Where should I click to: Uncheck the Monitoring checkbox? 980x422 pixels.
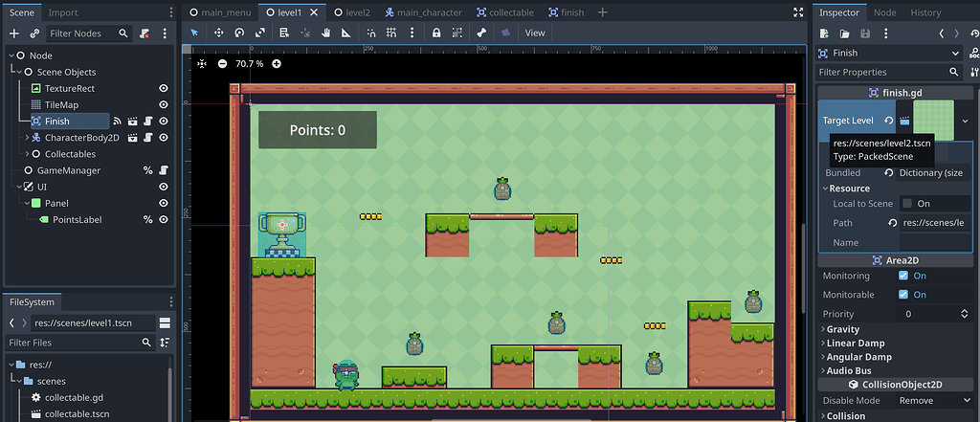(903, 276)
